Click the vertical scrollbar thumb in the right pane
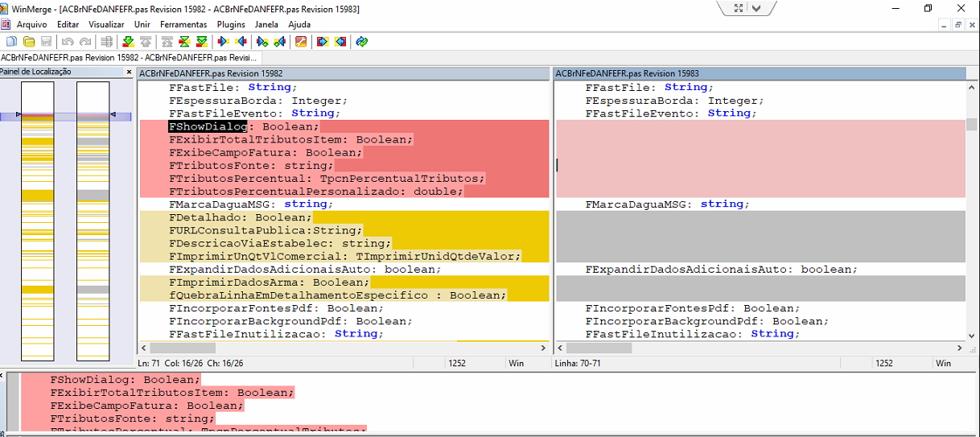 pyautogui.click(x=972, y=124)
